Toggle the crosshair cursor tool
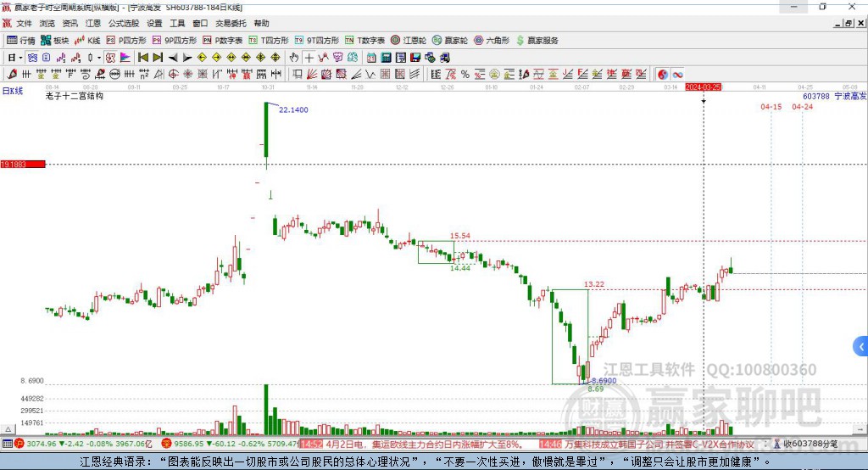The image size is (868, 470). (x=309, y=58)
